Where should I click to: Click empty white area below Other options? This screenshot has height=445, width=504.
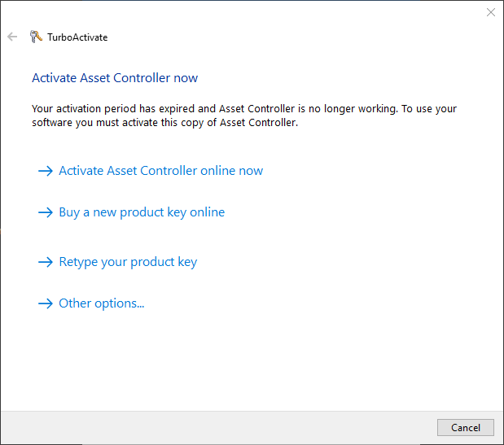[x=251, y=360]
